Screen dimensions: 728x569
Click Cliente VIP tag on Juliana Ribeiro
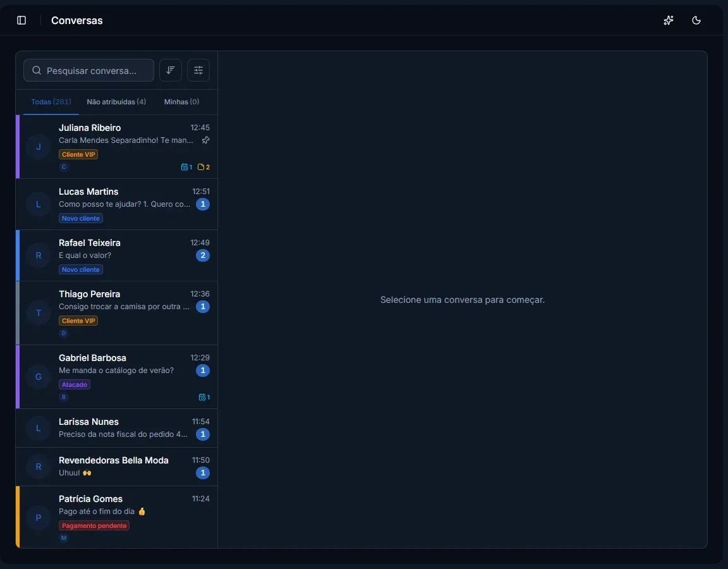(78, 154)
